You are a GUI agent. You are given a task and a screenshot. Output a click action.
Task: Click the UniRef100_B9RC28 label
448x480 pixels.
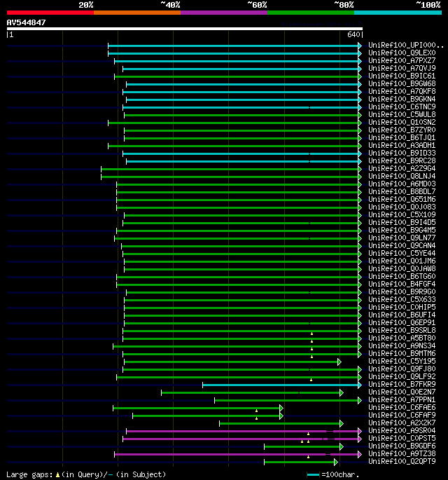pyautogui.click(x=402, y=160)
